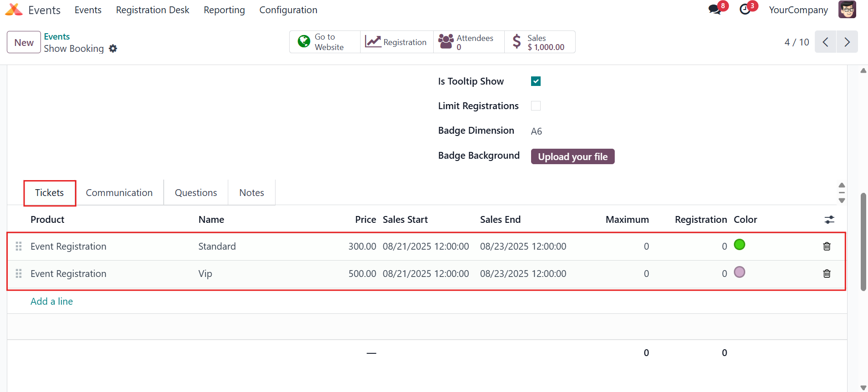
Task: Click the Standard row drag handle
Action: 19,246
